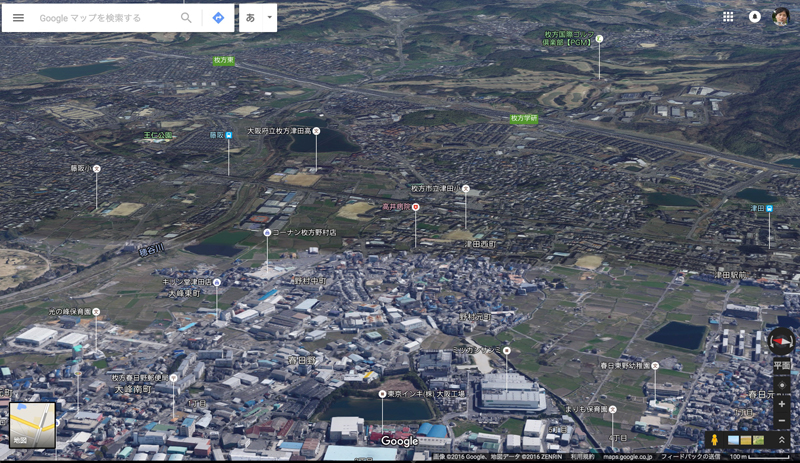800x463 pixels.
Task: Click the 利用規約 terms link
Action: click(582, 457)
